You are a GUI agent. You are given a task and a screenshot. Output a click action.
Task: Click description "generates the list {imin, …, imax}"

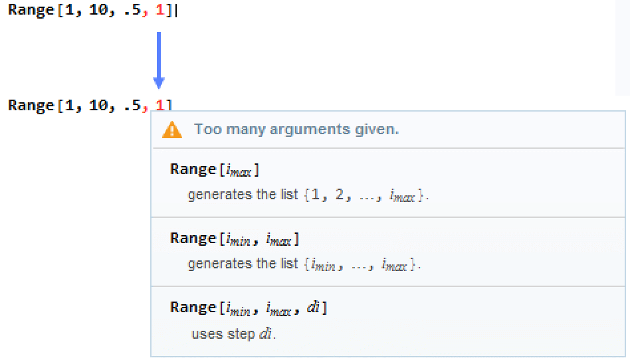(x=304, y=264)
